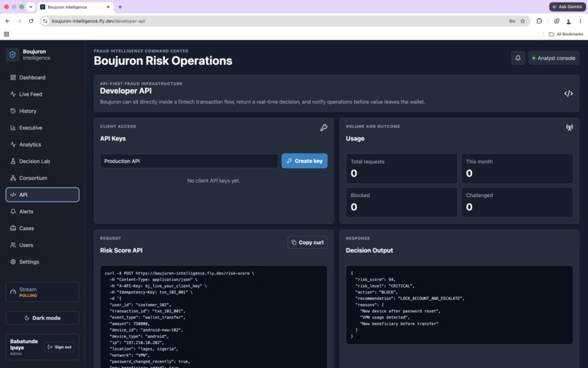Image resolution: width=588 pixels, height=368 pixels.
Task: Click the browser back arrow
Action: [x=7, y=21]
